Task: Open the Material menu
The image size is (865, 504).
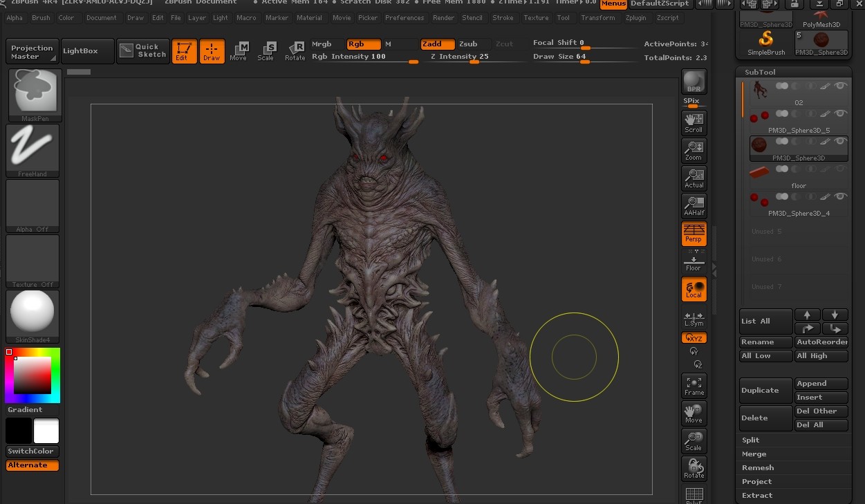Action: 309,18
